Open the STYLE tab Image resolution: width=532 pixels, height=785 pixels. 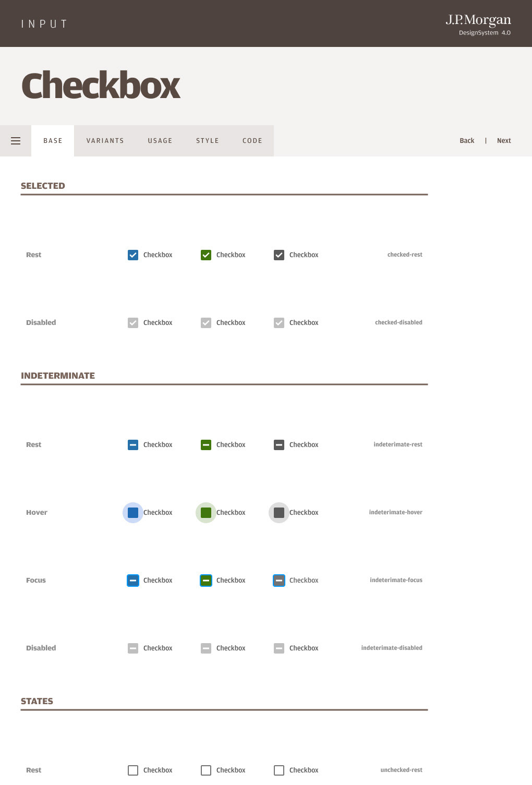point(208,141)
